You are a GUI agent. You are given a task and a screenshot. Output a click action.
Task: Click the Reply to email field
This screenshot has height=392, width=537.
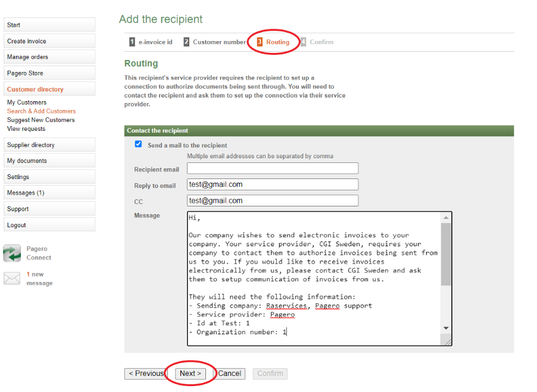click(273, 184)
